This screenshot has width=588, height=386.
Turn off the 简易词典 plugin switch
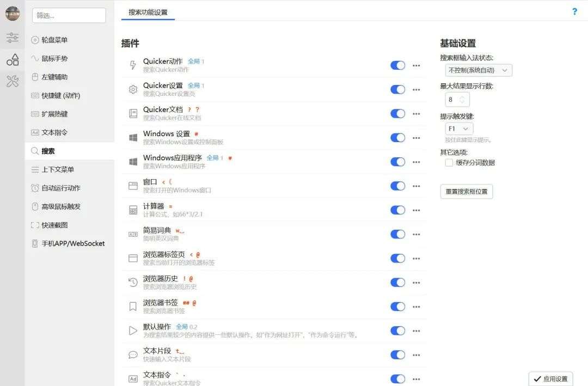pos(397,234)
